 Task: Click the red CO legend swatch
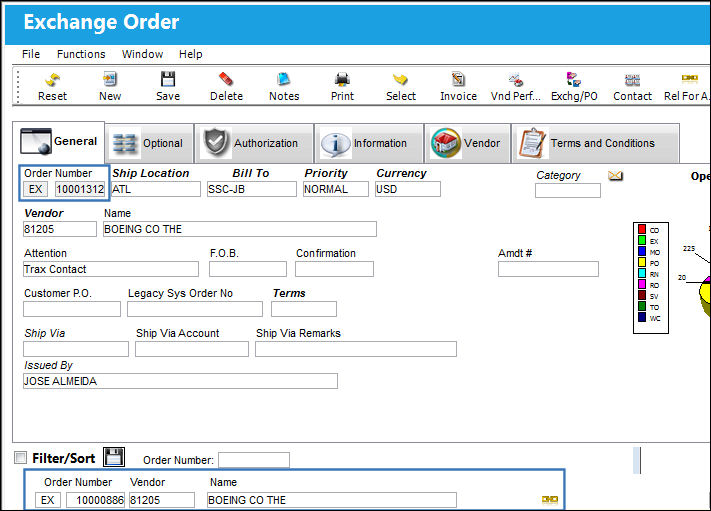pos(642,229)
